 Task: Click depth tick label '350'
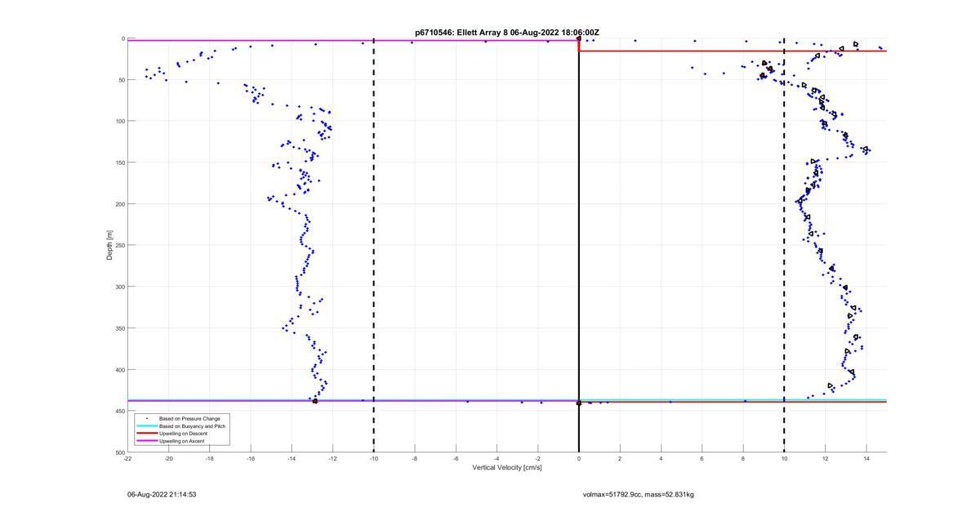pos(119,328)
